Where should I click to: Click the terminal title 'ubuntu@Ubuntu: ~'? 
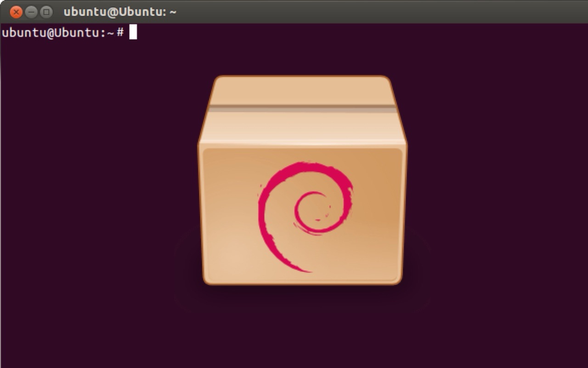click(120, 12)
